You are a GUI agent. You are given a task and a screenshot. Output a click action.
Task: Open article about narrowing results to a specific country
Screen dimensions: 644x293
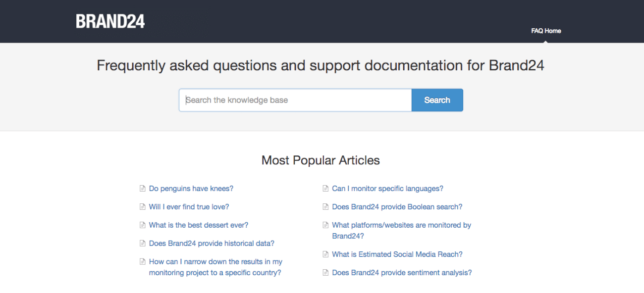[215, 267]
